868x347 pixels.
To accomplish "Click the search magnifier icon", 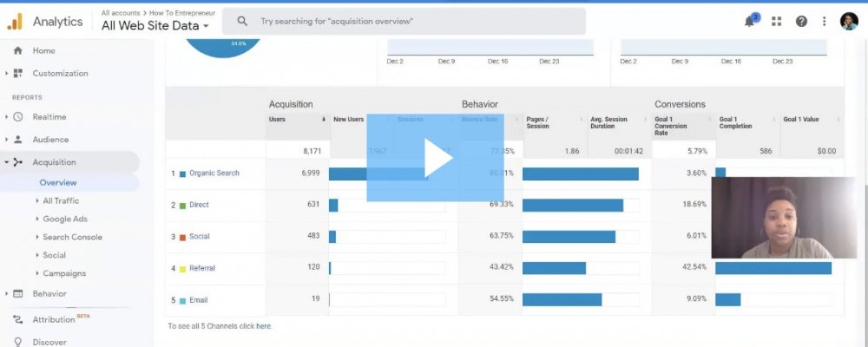I will click(242, 21).
